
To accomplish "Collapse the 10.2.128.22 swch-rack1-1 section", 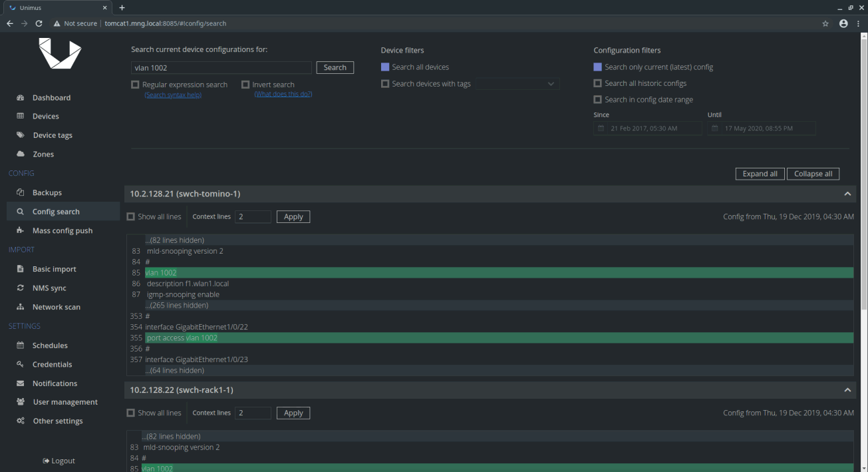I will (847, 390).
